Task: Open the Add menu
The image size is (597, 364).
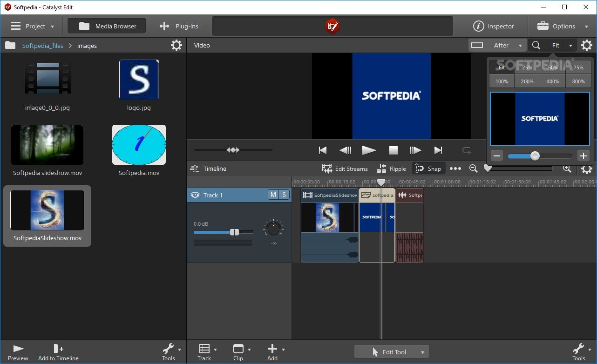Action: (275, 352)
